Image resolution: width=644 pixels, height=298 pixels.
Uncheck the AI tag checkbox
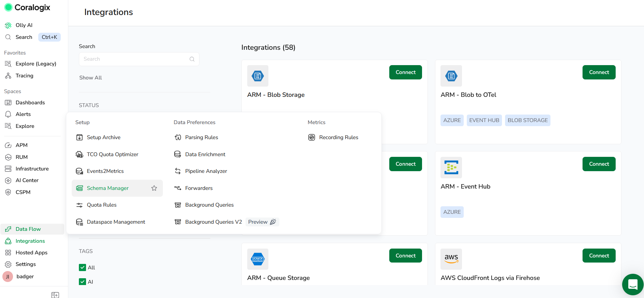point(82,282)
